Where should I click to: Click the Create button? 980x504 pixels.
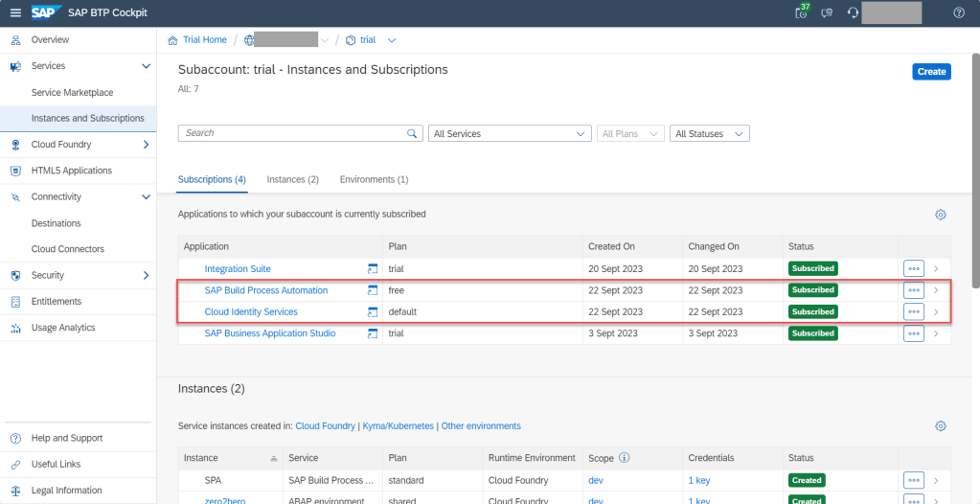pos(931,72)
